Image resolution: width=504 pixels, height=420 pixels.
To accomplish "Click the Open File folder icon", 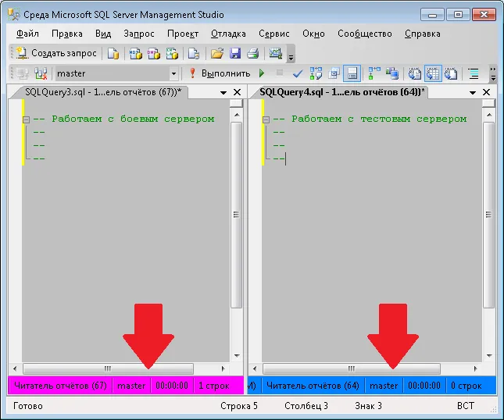I will (217, 53).
